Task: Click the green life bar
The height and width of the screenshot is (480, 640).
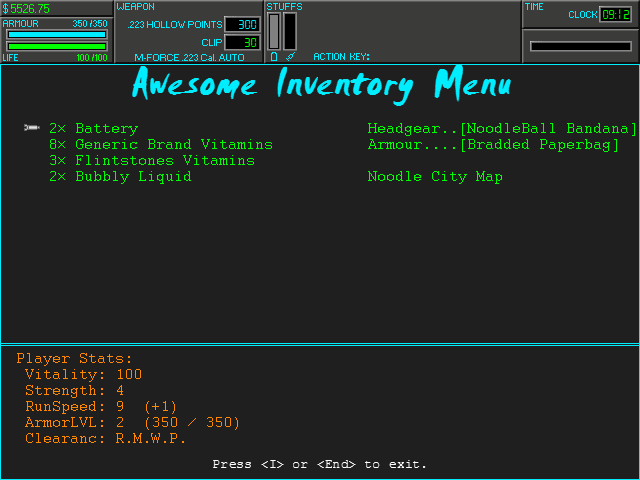Action: 57,46
